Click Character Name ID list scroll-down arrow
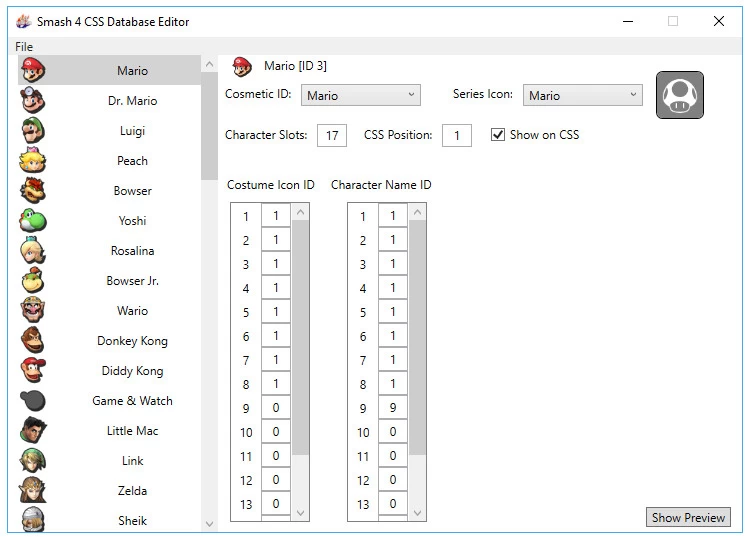 point(417,513)
